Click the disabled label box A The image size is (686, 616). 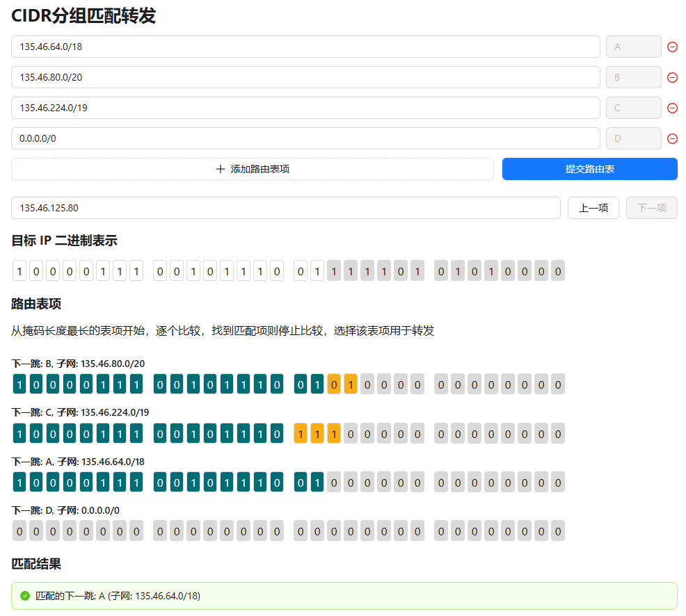coord(633,47)
